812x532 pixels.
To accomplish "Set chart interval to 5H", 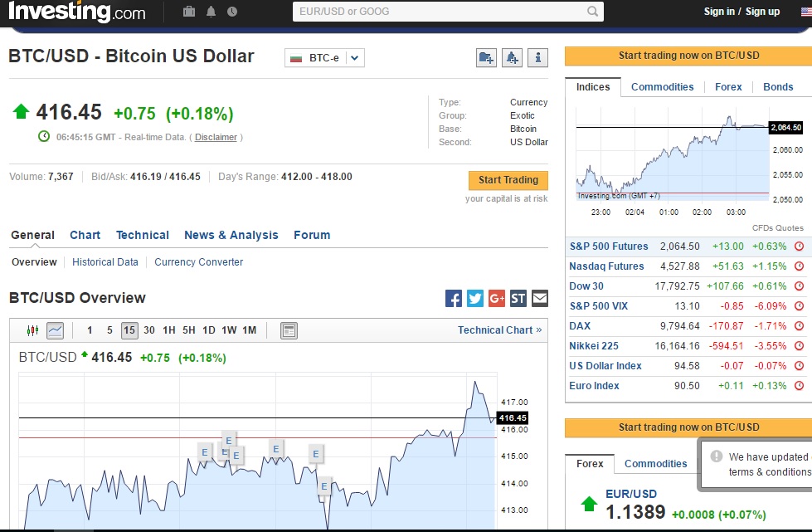I will coord(188,330).
